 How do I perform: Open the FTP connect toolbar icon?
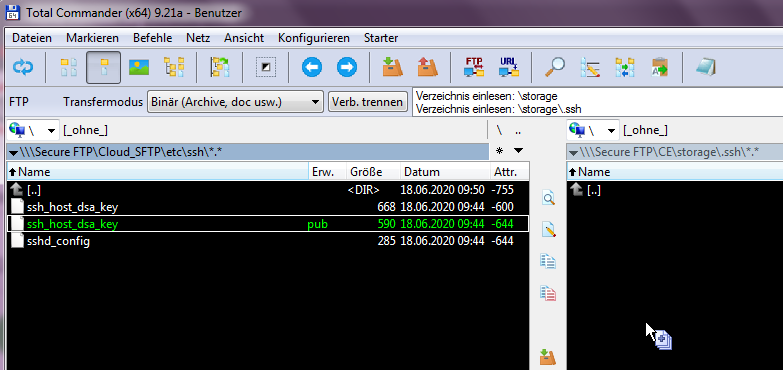coord(474,67)
